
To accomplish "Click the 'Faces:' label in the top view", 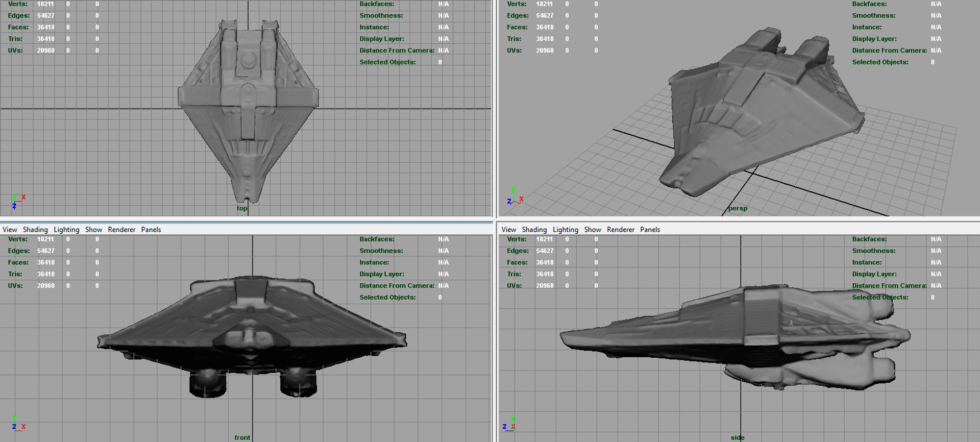I will point(18,28).
